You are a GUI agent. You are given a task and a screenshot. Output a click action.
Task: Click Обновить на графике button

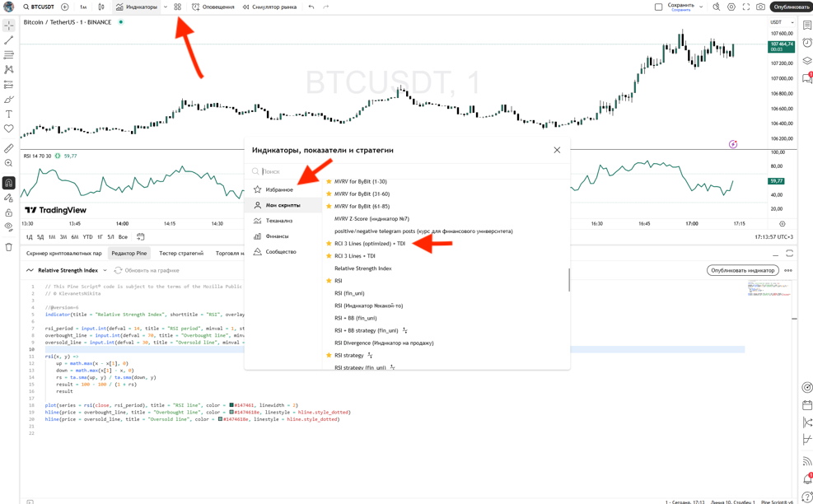[x=147, y=270]
